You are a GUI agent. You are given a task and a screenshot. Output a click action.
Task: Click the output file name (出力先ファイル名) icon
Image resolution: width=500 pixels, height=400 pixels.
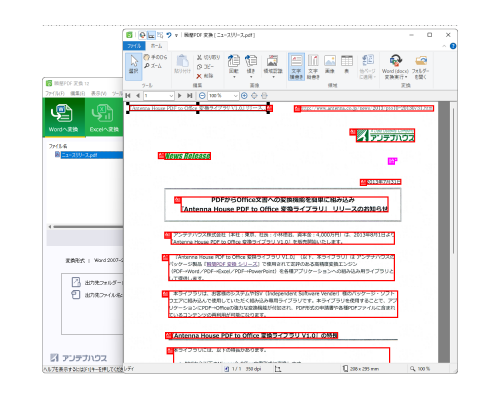(76, 295)
